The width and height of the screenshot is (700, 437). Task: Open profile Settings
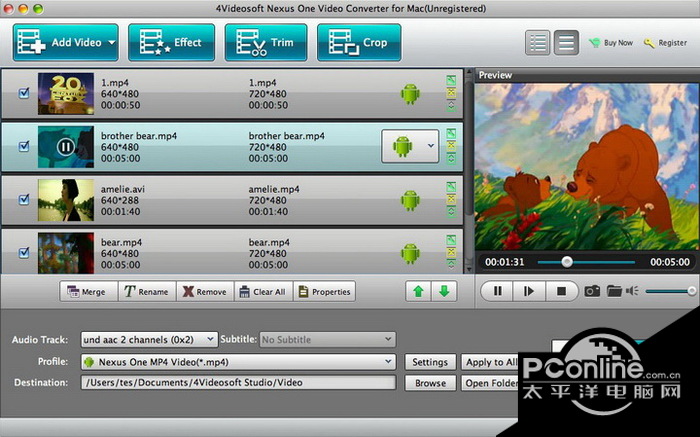click(430, 362)
